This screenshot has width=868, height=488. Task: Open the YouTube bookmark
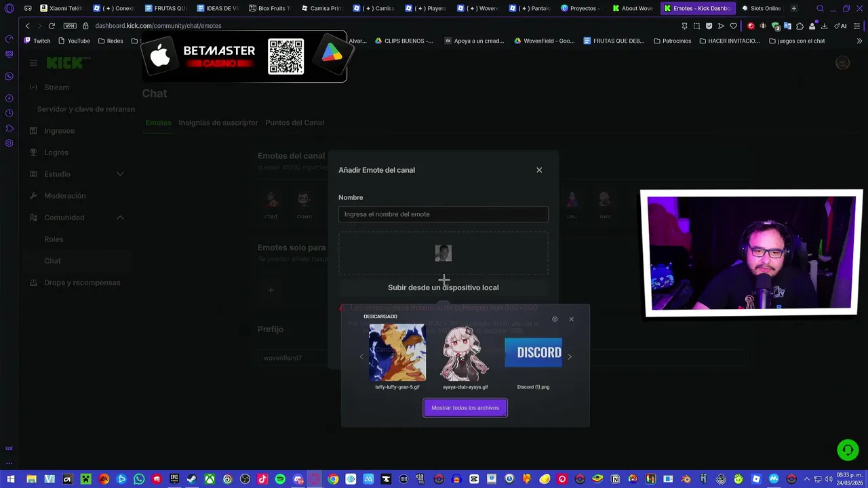tap(74, 41)
